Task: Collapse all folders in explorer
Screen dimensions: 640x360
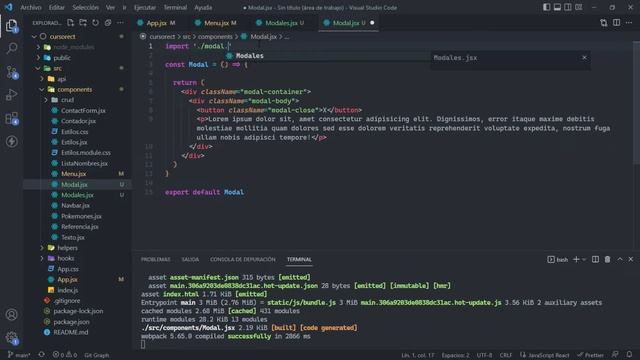Action: (x=108, y=23)
